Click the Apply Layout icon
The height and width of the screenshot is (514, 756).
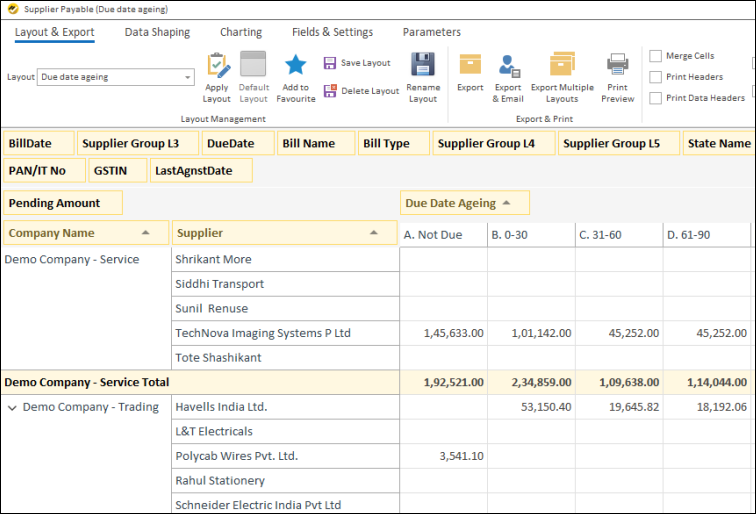[x=217, y=66]
